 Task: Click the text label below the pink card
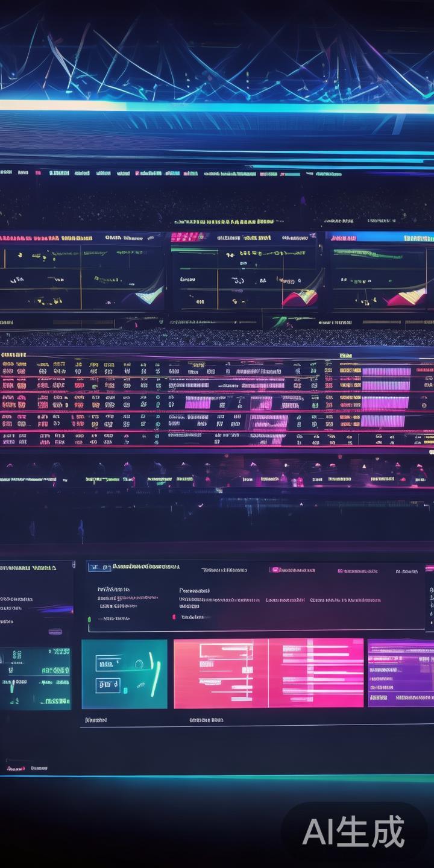[206, 720]
